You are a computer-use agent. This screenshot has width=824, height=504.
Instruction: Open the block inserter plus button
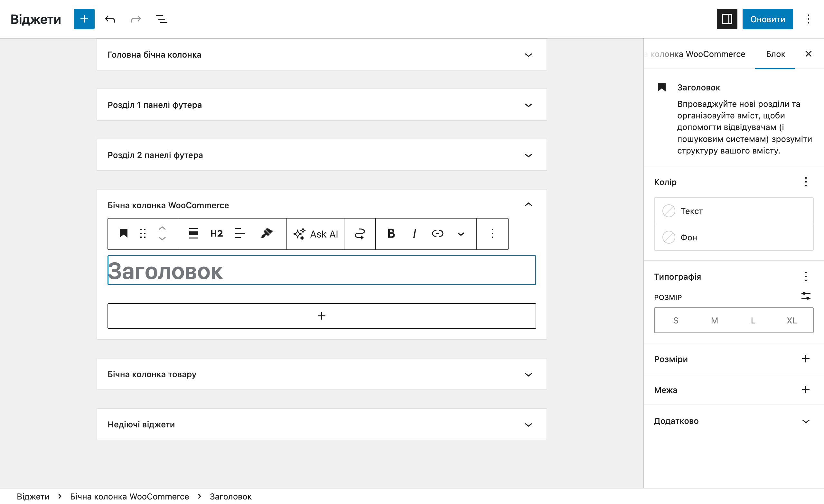pyautogui.click(x=84, y=19)
